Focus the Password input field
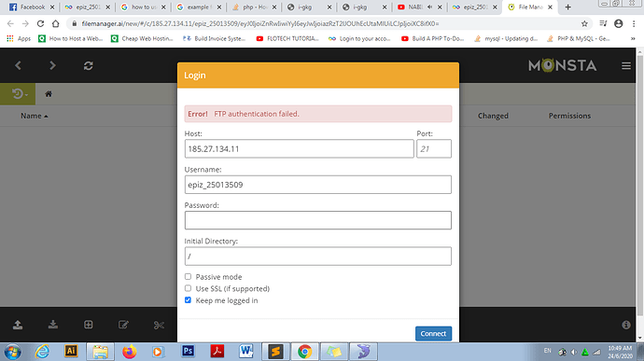This screenshot has height=361, width=644. click(x=318, y=220)
